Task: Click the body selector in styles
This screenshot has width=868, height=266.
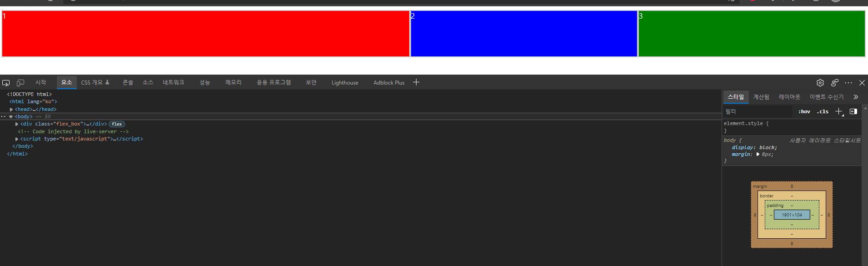Action: (x=730, y=141)
